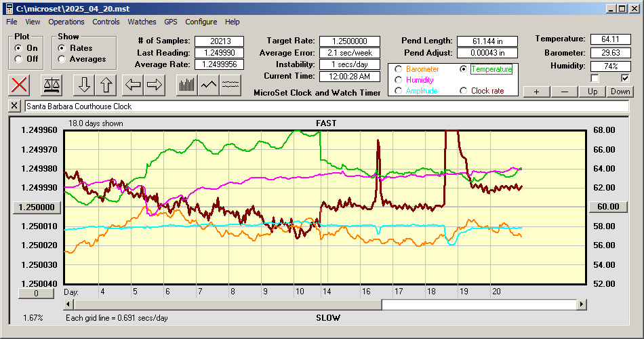This screenshot has height=339, width=644.
Task: Tick the unchecked box under Humidity
Action: tap(595, 78)
